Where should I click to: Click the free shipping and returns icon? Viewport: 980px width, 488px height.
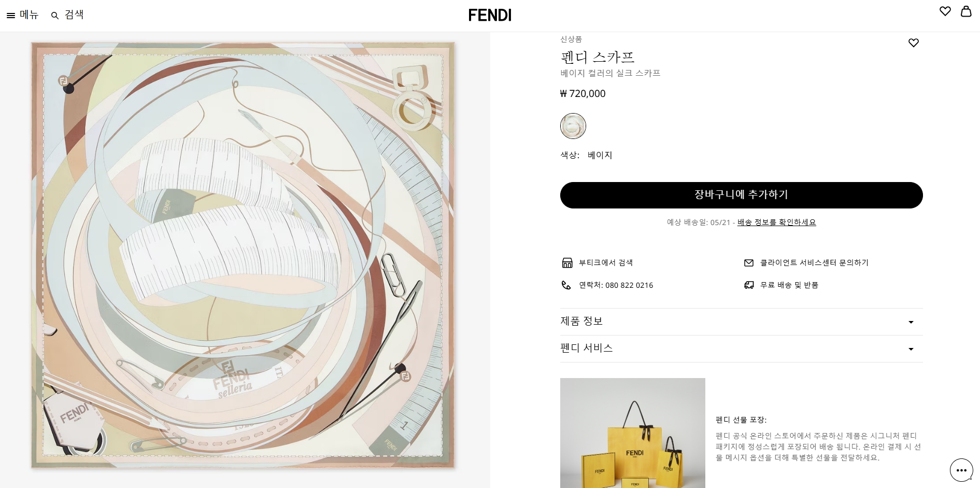[x=749, y=285]
